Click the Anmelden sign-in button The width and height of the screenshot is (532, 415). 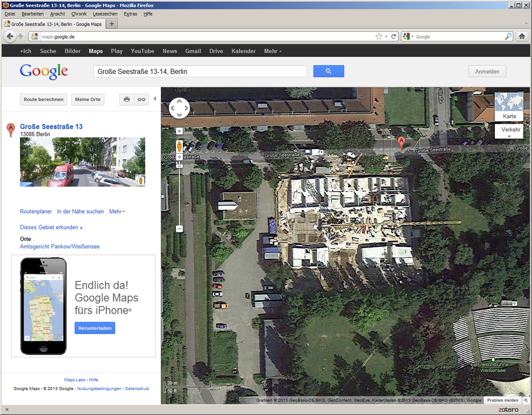click(487, 71)
